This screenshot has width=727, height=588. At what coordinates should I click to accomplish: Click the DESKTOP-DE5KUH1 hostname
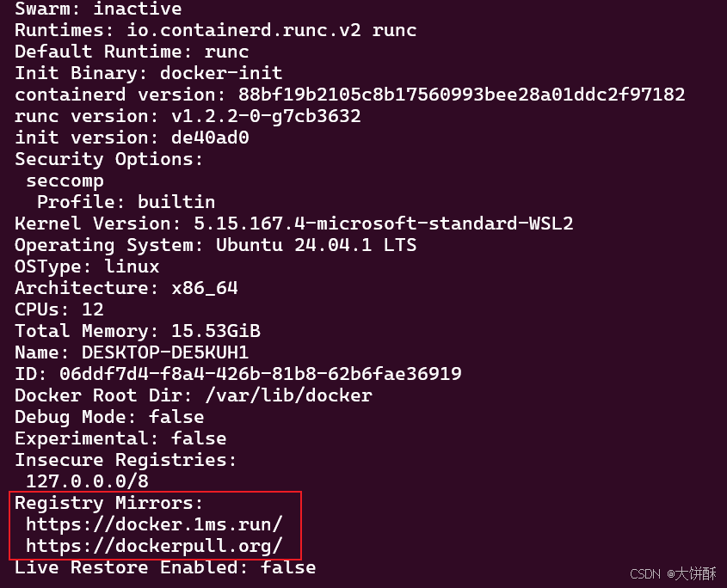[x=165, y=352]
